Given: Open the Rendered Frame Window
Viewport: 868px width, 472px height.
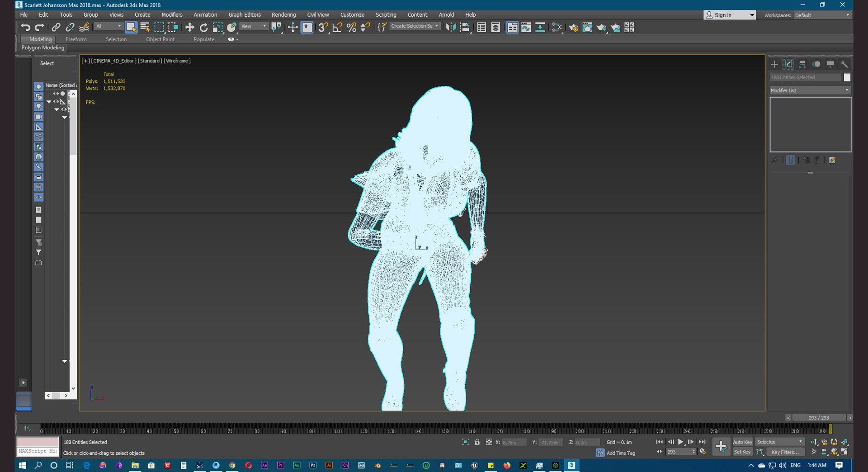Looking at the screenshot, I should (x=587, y=28).
